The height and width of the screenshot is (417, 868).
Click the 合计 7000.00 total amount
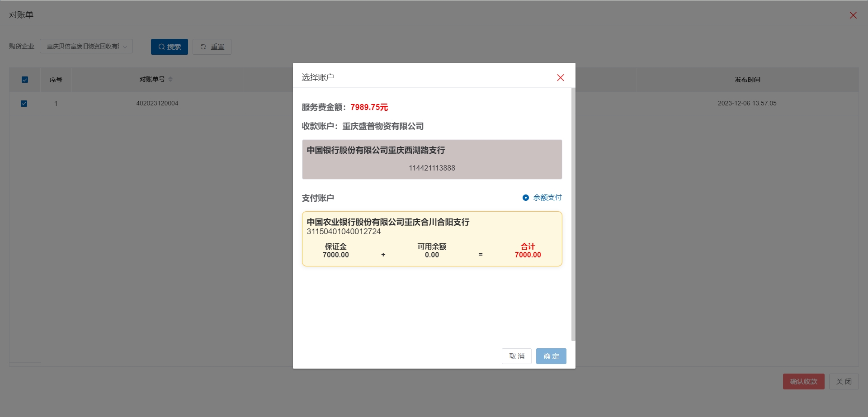(x=528, y=255)
